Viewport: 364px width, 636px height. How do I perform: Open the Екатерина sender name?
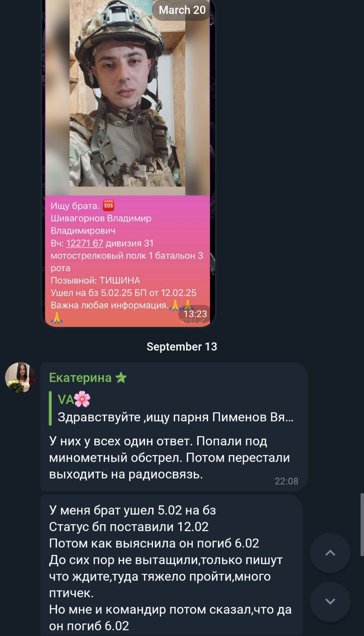[80, 378]
